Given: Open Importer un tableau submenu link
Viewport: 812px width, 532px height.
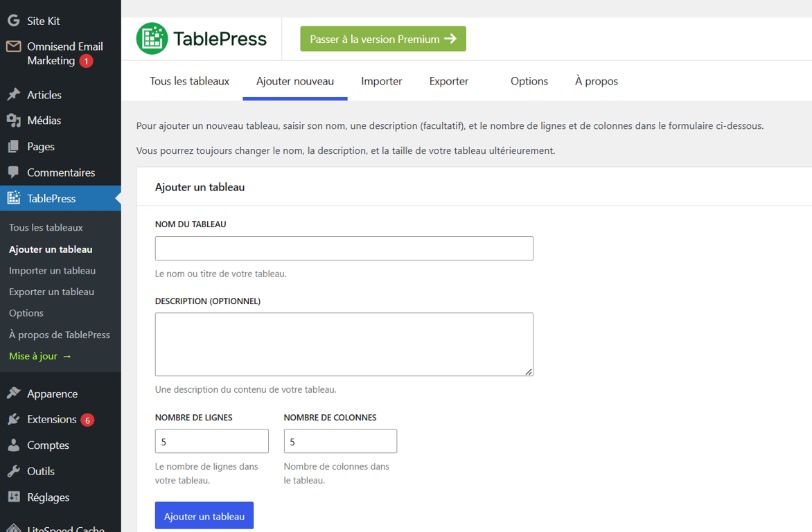Looking at the screenshot, I should tap(52, 270).
